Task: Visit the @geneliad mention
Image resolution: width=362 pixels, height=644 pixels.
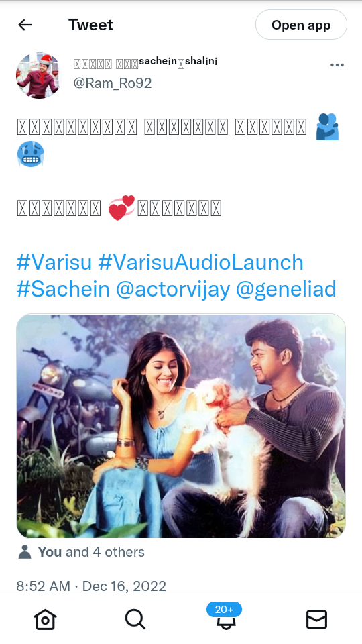Action: 286,290
